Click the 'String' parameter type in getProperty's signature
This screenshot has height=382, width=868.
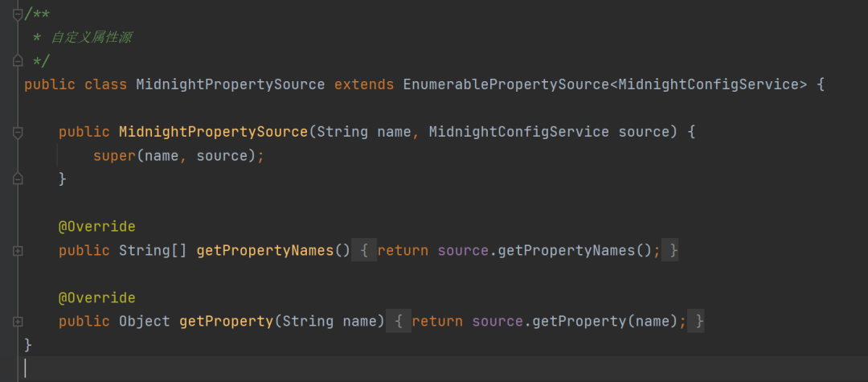coord(308,321)
